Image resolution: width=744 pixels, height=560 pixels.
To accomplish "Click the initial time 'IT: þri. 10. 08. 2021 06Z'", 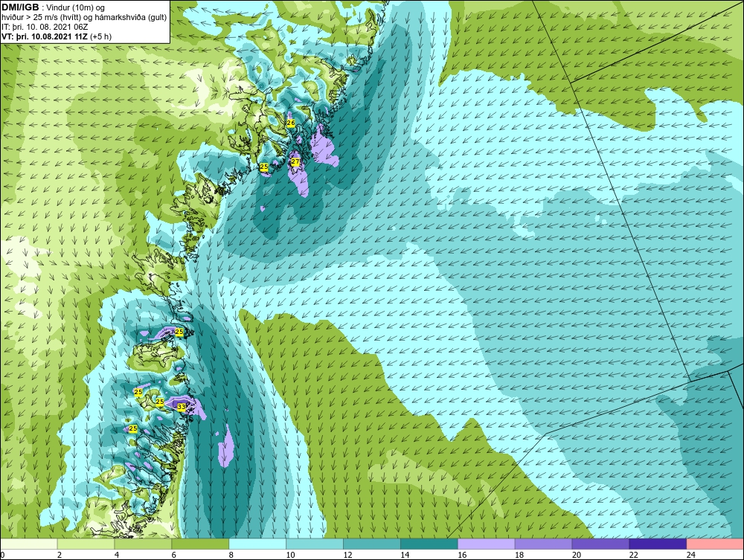I will pyautogui.click(x=45, y=27).
